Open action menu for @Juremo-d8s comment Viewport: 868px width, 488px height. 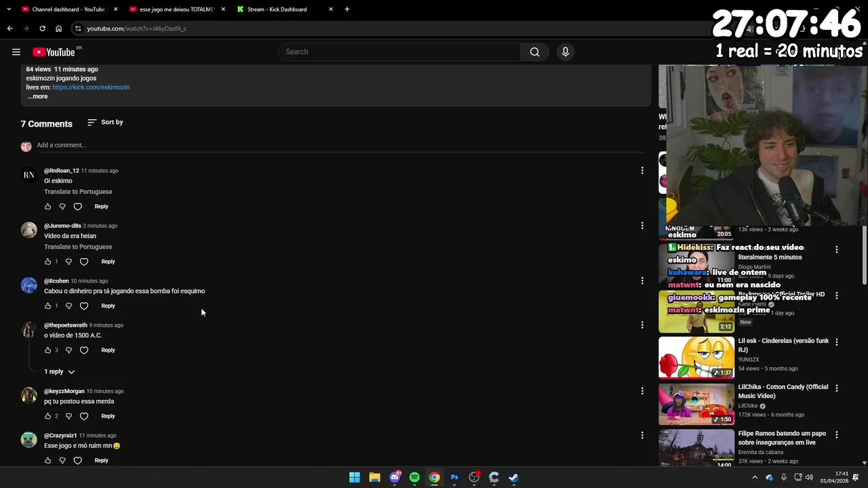click(642, 226)
